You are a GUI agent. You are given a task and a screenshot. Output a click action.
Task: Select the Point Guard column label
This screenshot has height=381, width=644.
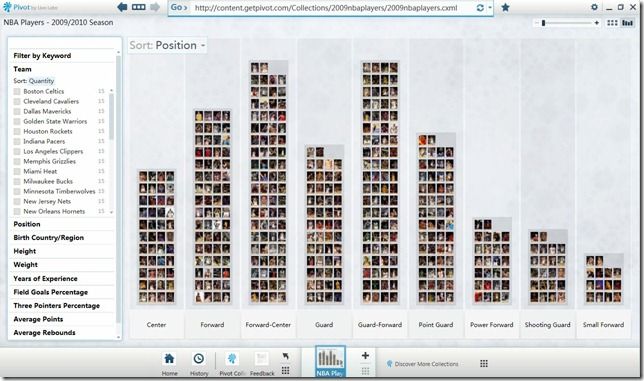(436, 325)
